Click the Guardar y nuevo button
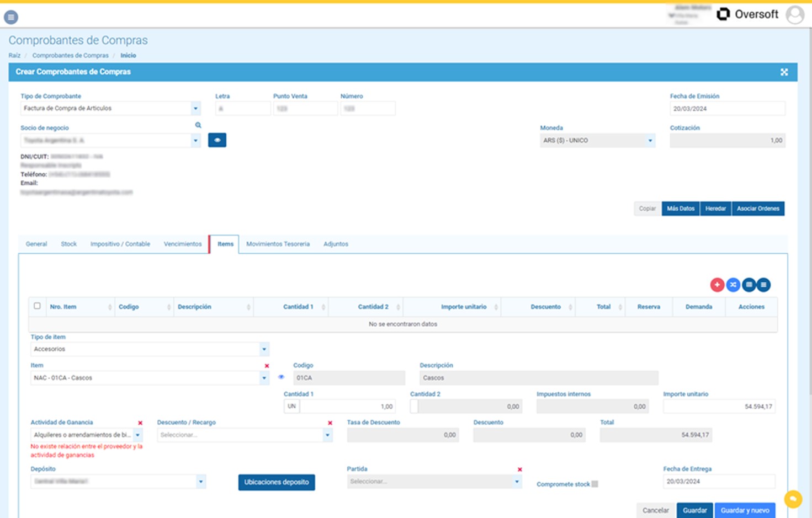Screen dimensions: 812x518 point(745,510)
